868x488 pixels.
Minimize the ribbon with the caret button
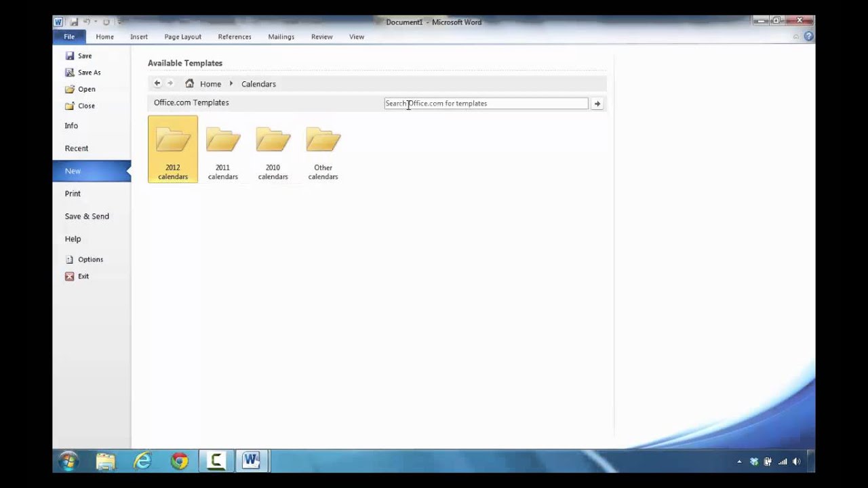pos(797,37)
